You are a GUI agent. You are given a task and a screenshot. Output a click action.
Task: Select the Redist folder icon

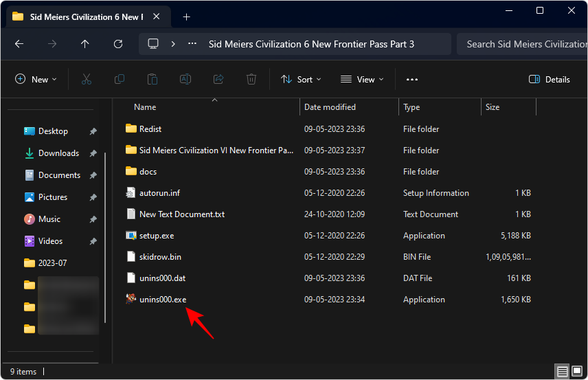click(131, 128)
